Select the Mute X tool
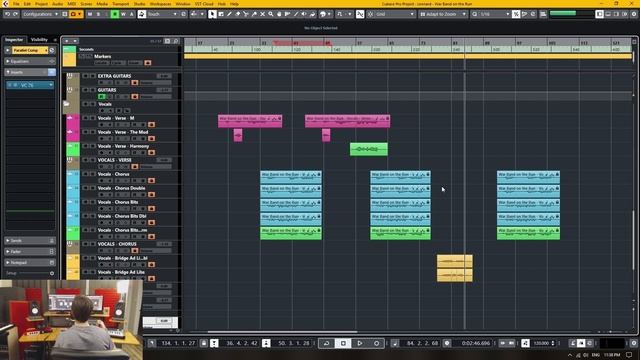Image resolution: width=640 pixels, height=360 pixels. [262, 14]
